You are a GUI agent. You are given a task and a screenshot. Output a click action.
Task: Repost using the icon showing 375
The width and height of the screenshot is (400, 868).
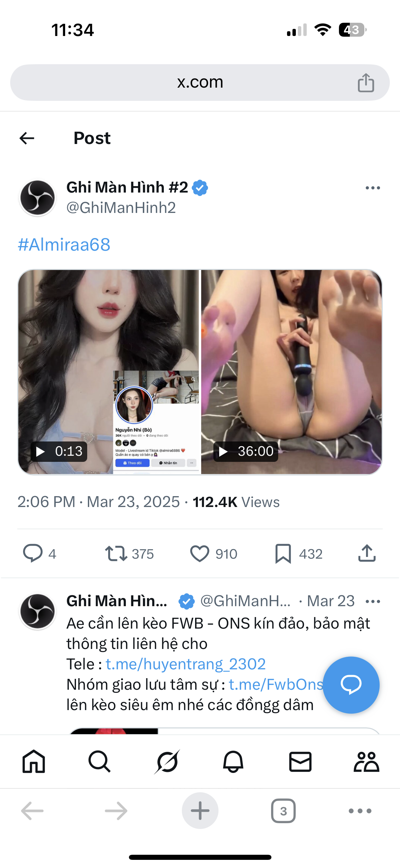click(116, 553)
